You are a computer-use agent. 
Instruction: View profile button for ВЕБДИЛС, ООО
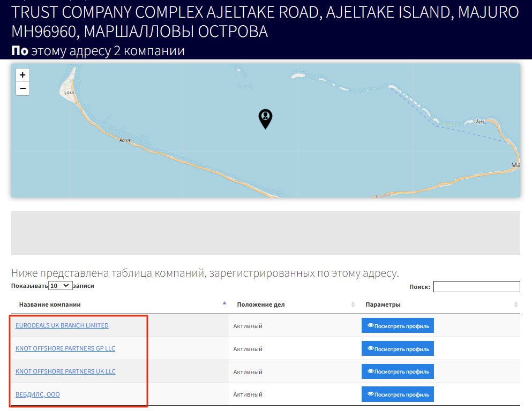pos(398,394)
